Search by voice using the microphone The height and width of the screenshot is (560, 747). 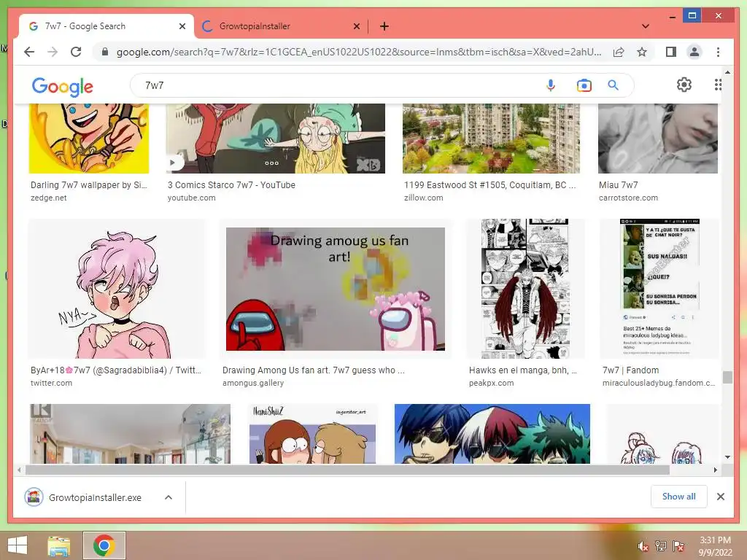(x=551, y=85)
